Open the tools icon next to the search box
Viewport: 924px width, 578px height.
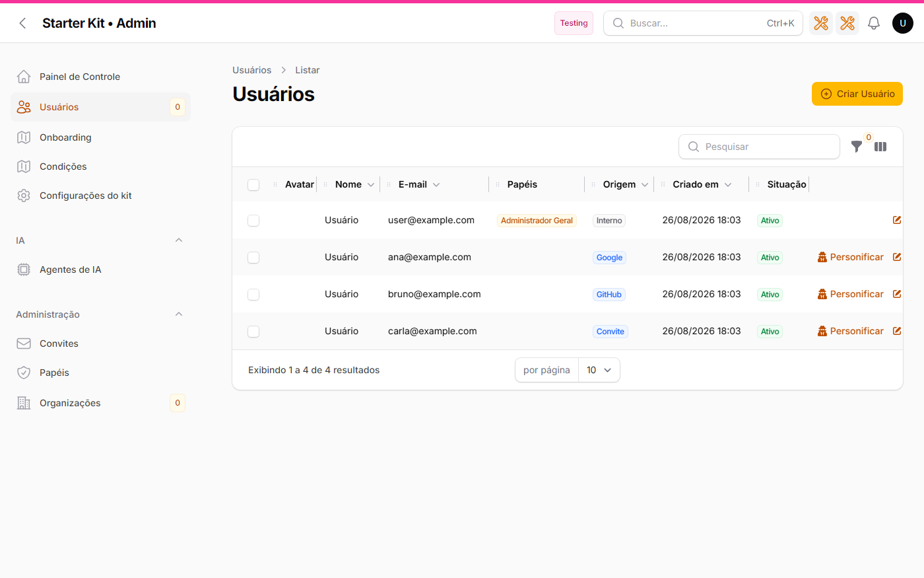[x=821, y=23]
